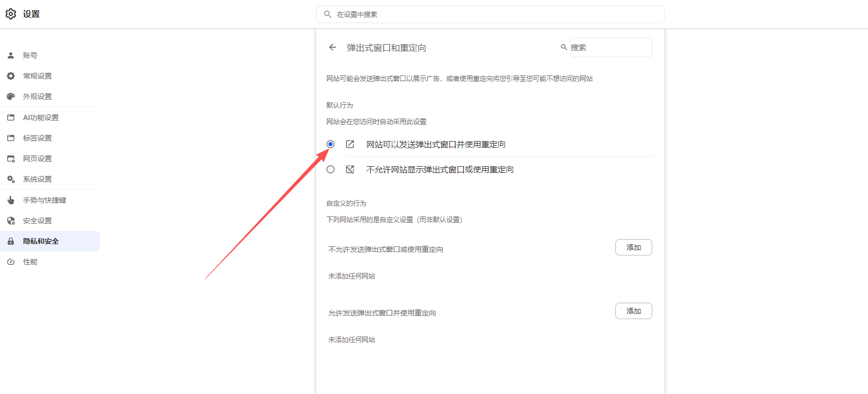868x394 pixels.
Task: Click the 设置 title text
Action: tap(31, 14)
